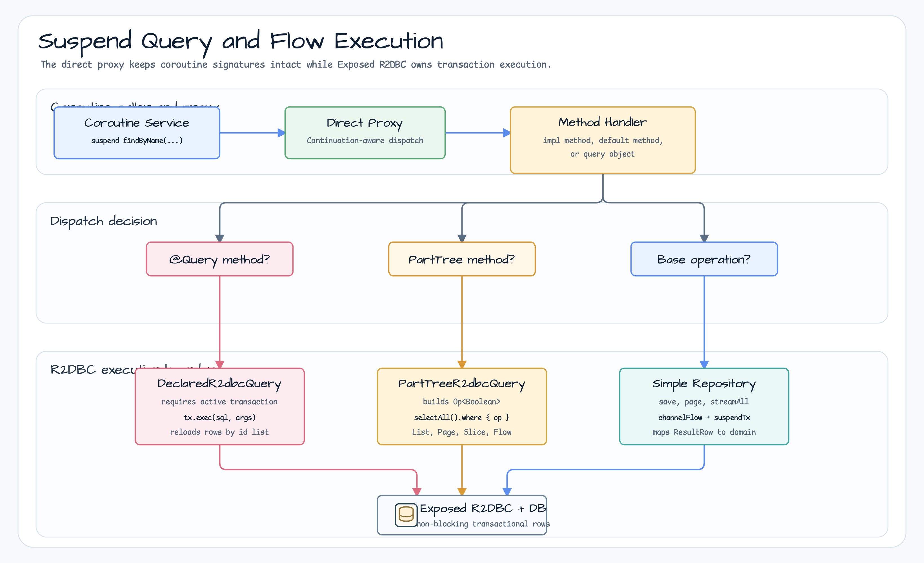Click the text reloads rows by id list
Image resolution: width=924 pixels, height=563 pixels.
pyautogui.click(x=219, y=432)
